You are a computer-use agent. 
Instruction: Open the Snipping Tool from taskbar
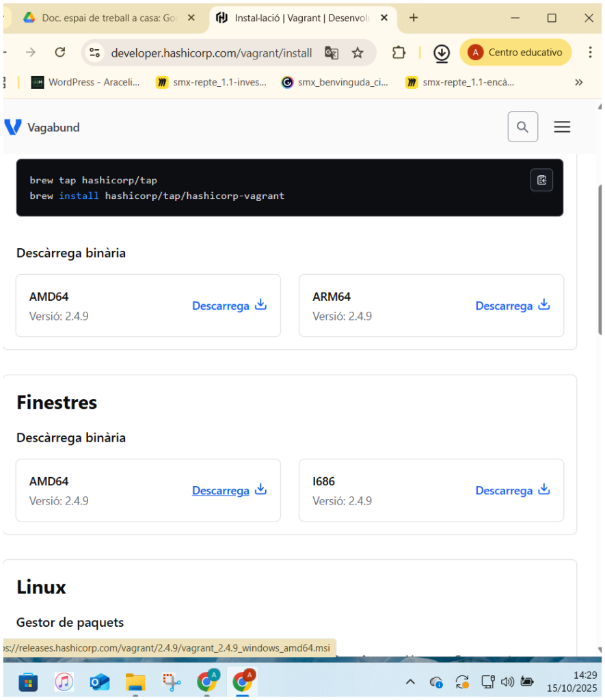pyautogui.click(x=170, y=682)
